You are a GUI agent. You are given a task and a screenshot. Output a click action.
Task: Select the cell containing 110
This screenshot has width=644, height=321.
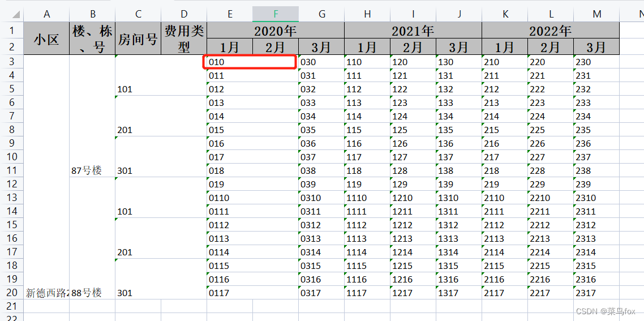(367, 62)
